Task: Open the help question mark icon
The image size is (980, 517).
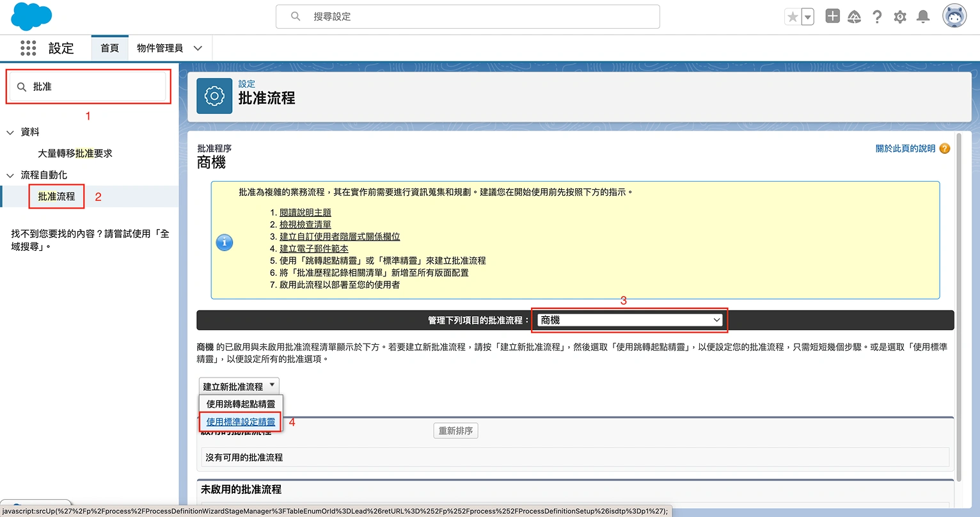Action: (x=877, y=17)
